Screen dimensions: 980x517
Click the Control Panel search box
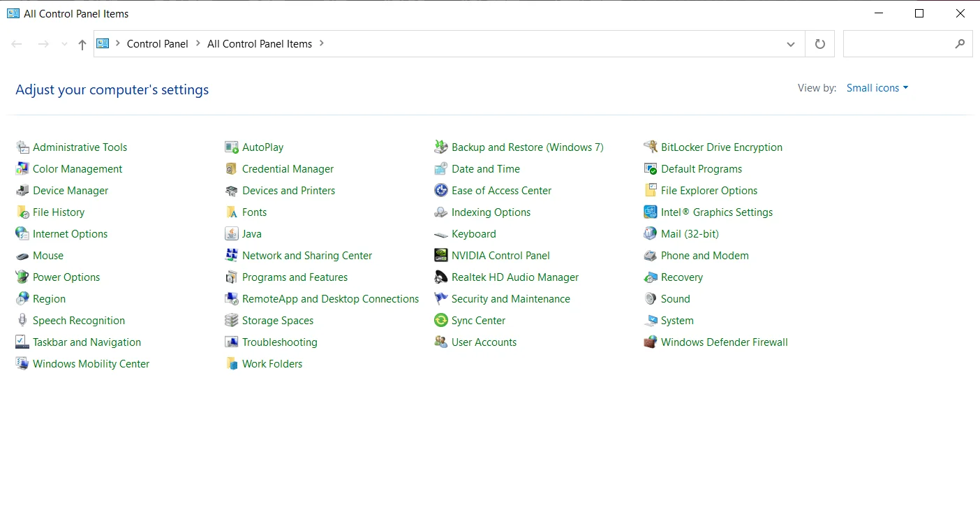click(x=897, y=44)
